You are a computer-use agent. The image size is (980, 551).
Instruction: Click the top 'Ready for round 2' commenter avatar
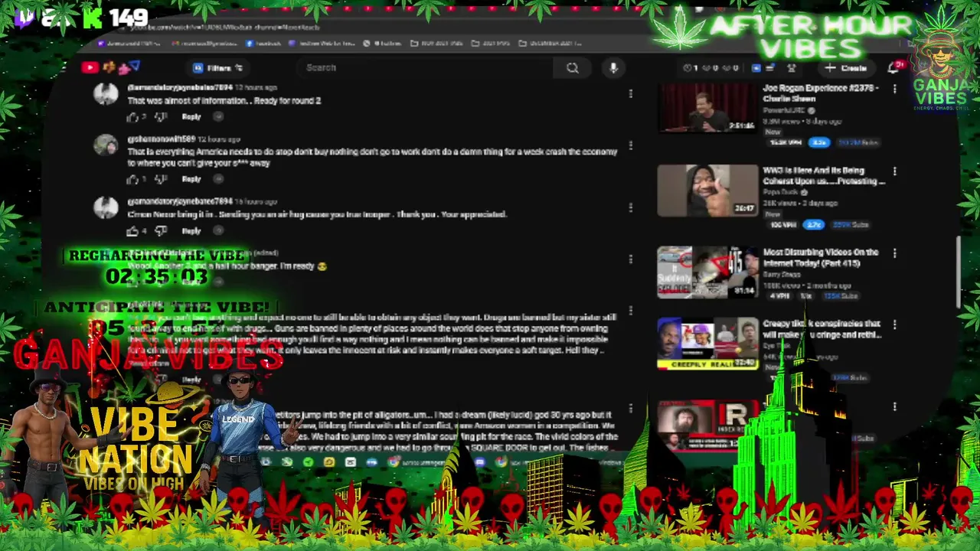pos(106,94)
